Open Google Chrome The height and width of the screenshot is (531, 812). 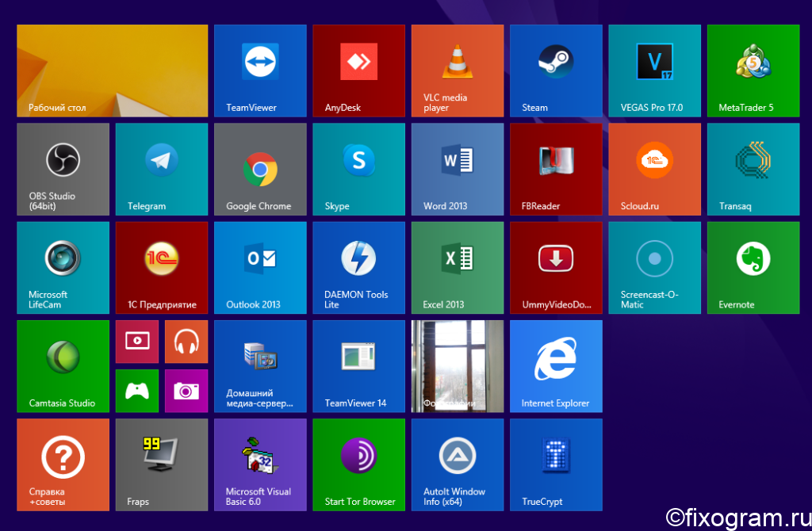coord(260,170)
